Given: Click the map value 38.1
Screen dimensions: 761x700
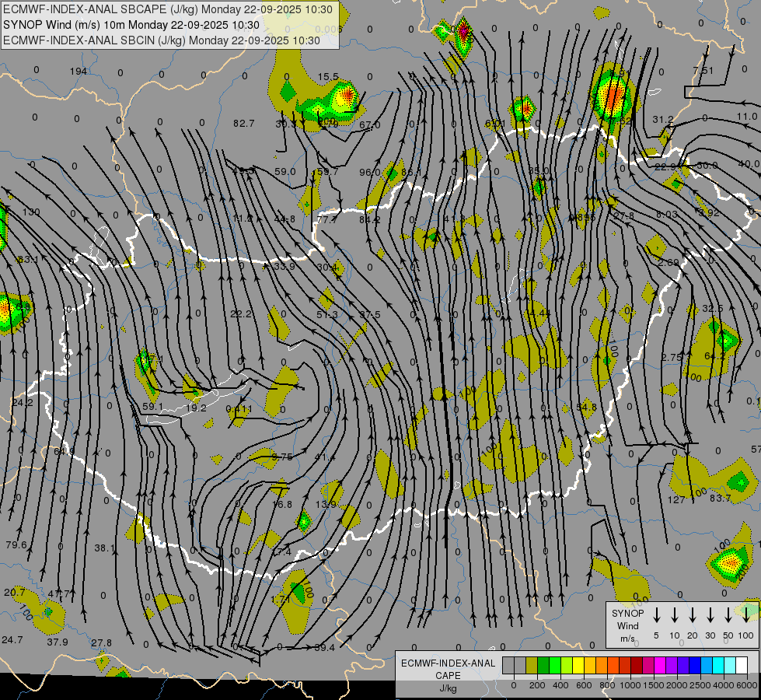Looking at the screenshot, I should (105, 548).
